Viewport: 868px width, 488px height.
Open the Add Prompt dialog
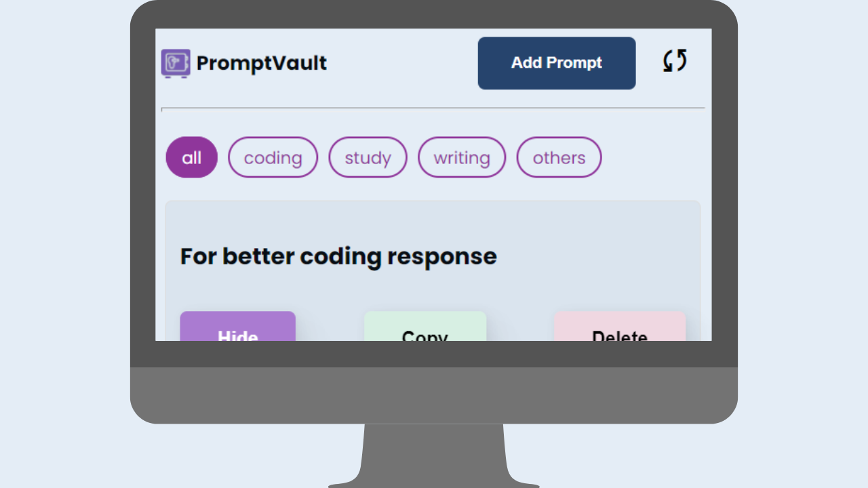(557, 63)
